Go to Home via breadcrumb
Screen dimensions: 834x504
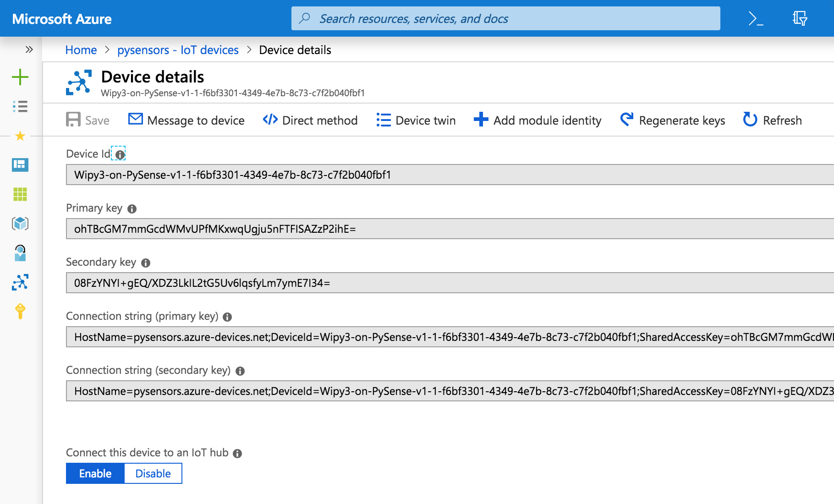coord(81,50)
